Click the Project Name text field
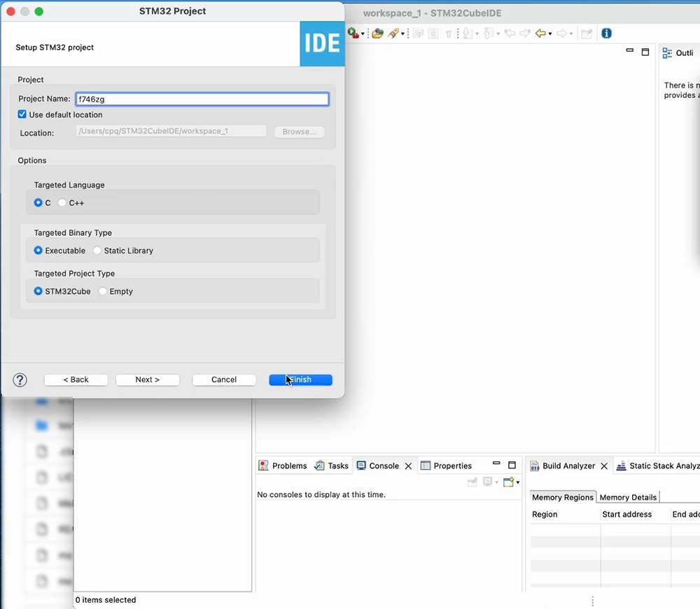This screenshot has width=700, height=609. (x=202, y=99)
